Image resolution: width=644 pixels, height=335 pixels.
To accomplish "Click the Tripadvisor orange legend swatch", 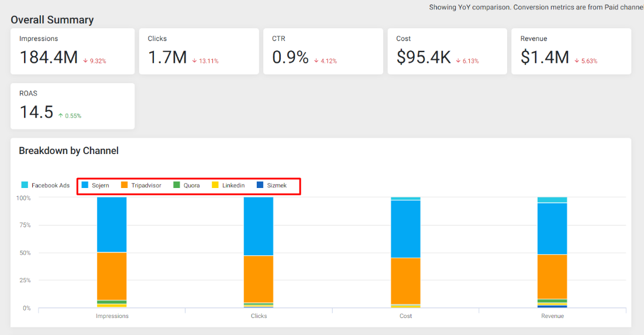I will pos(125,185).
